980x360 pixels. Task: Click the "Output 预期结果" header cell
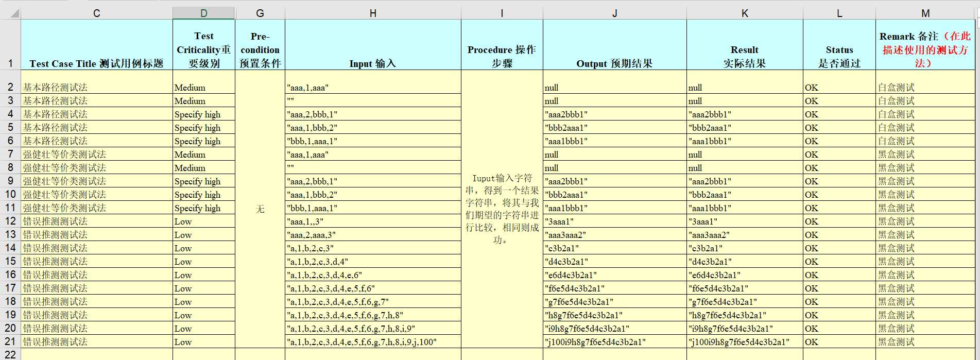point(615,45)
